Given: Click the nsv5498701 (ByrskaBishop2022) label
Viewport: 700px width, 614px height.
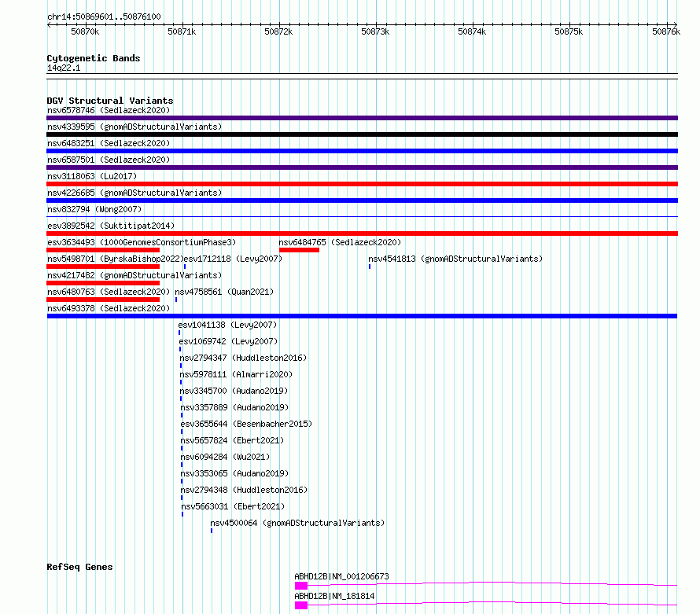Looking at the screenshot, I should (116, 259).
